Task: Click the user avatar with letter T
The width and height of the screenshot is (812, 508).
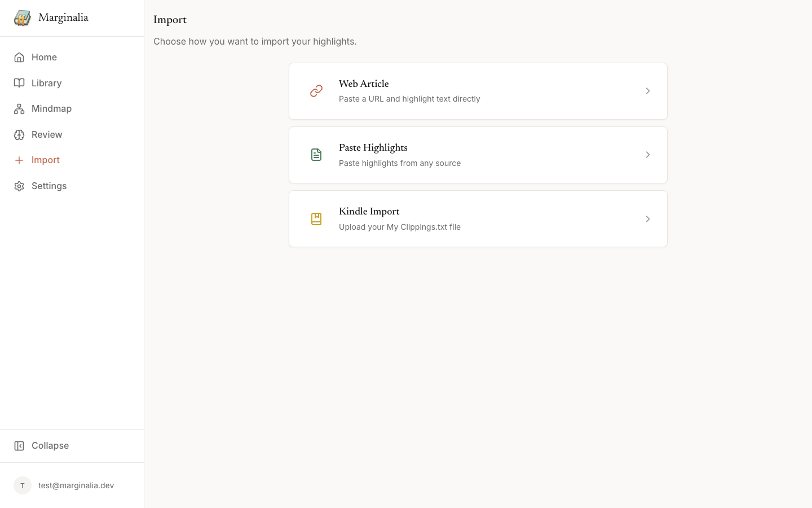Action: pyautogui.click(x=23, y=485)
